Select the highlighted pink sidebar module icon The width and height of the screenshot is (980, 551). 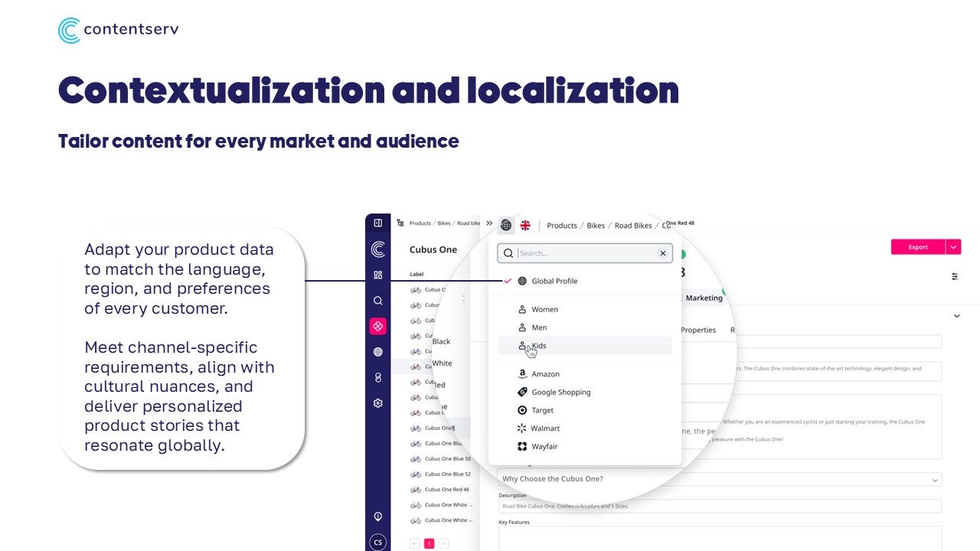coord(377,326)
